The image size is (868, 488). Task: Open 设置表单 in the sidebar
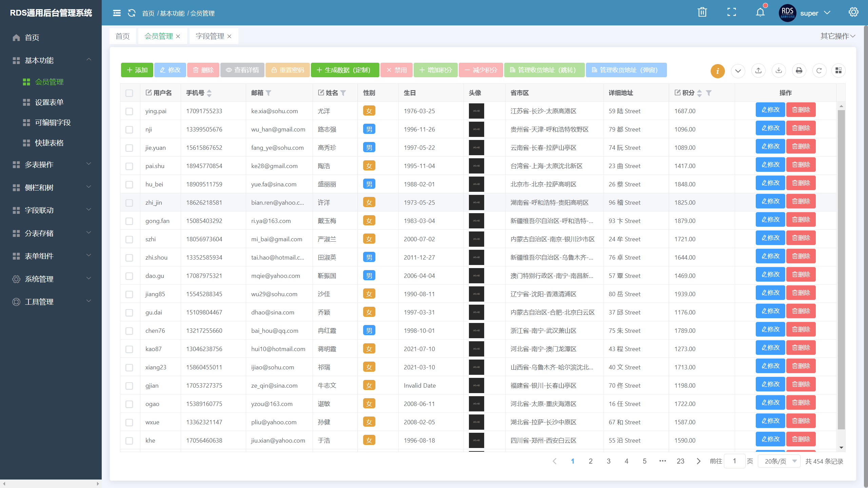coord(49,102)
